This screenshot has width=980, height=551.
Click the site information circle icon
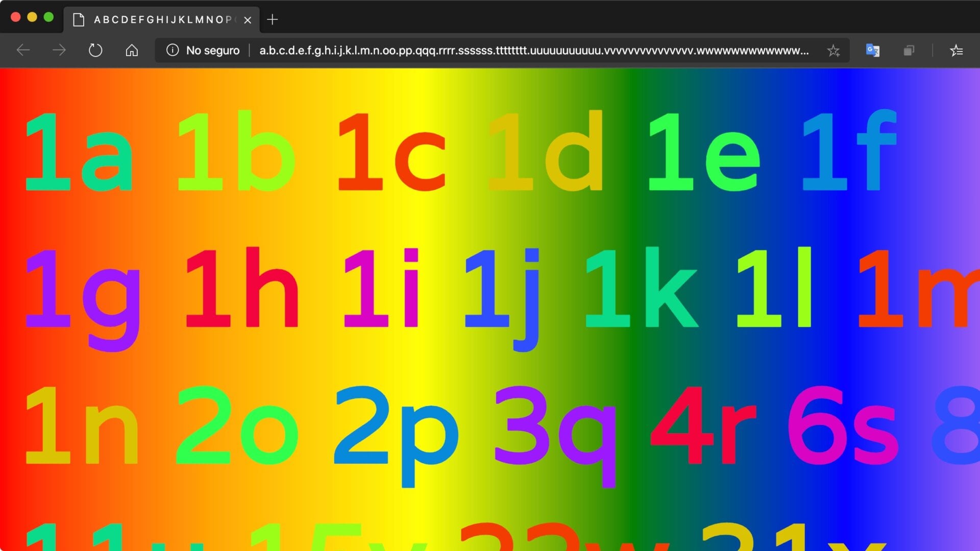173,50
